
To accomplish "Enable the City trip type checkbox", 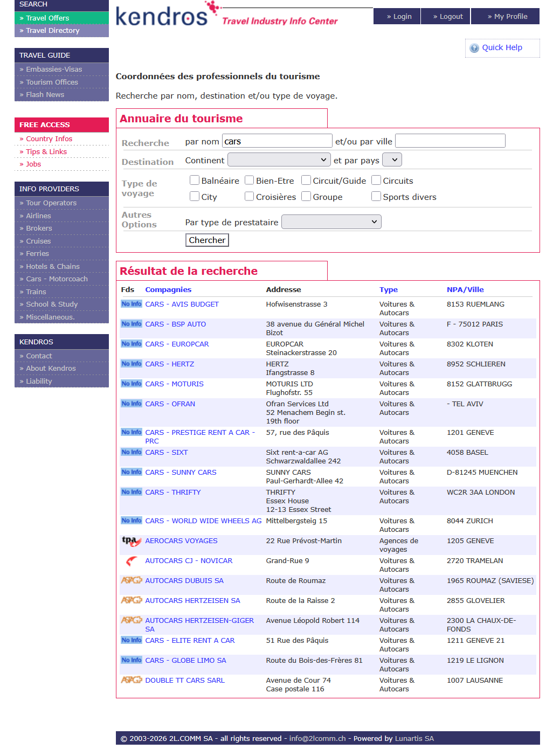I will tap(195, 196).
